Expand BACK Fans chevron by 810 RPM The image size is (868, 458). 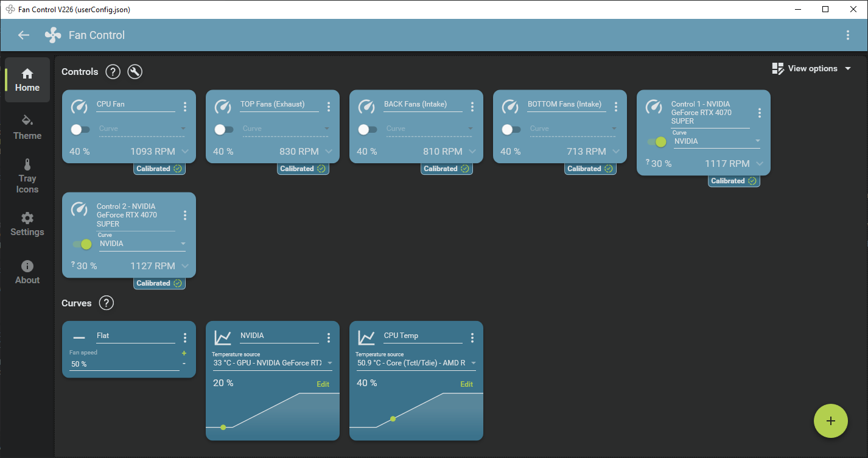coord(472,152)
